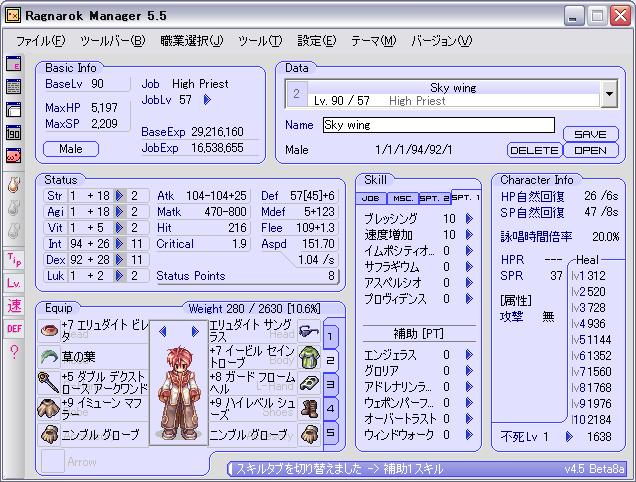Click the green Evil Saint Robe armor icon
This screenshot has width=636, height=482.
click(x=309, y=357)
